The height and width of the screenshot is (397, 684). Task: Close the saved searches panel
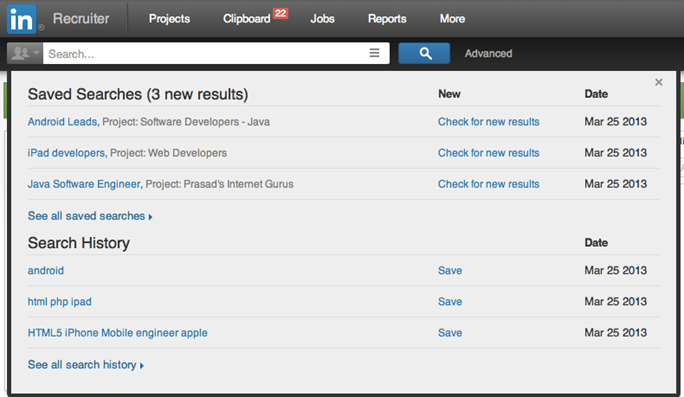[659, 82]
